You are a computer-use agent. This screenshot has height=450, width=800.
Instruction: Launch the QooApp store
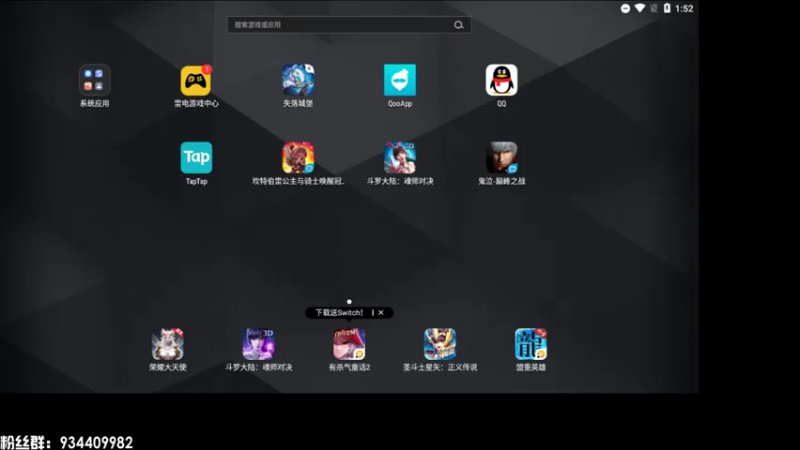click(399, 80)
